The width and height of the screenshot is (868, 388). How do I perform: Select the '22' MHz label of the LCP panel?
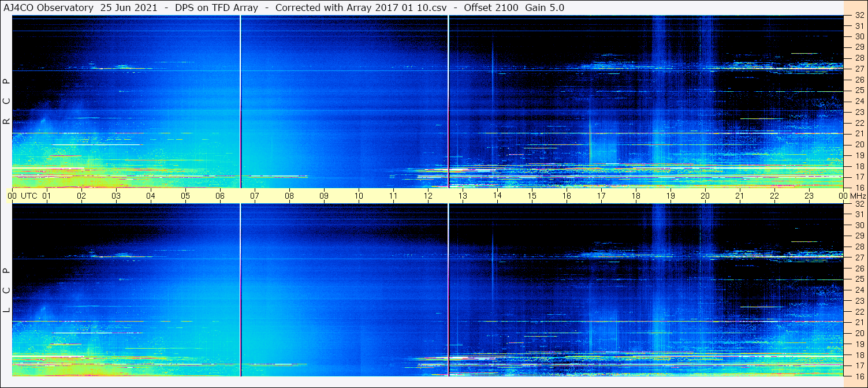click(x=859, y=312)
